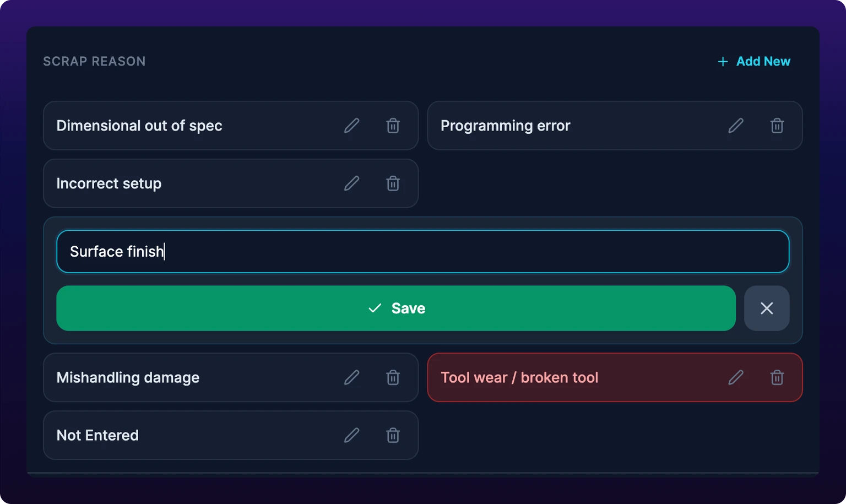
Task: Trash the Not Entered reason
Action: pyautogui.click(x=393, y=435)
